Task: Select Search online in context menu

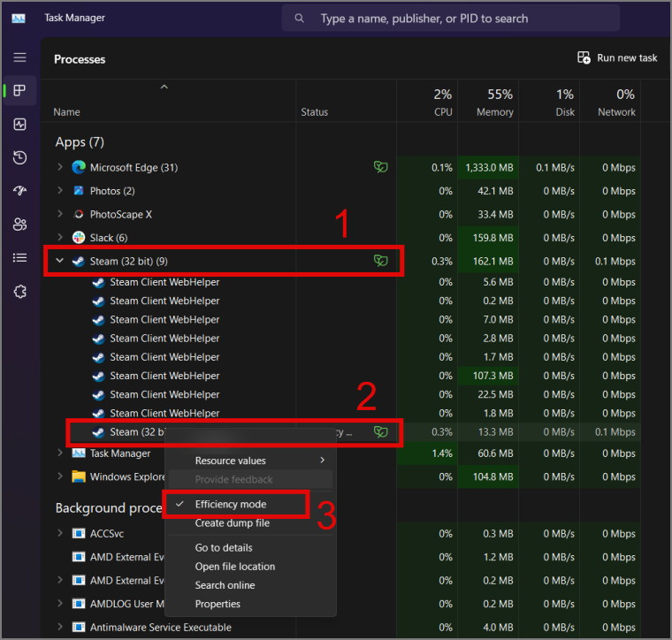Action: coord(250,585)
